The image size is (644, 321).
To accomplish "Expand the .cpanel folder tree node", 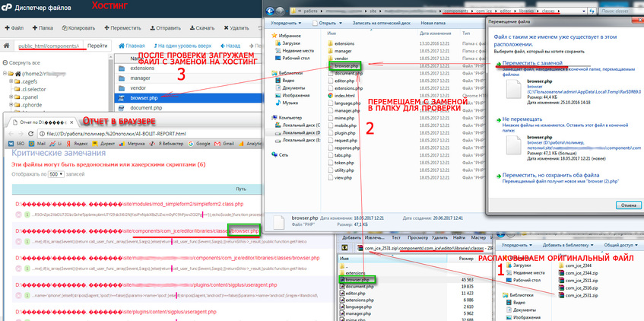I will (12, 97).
